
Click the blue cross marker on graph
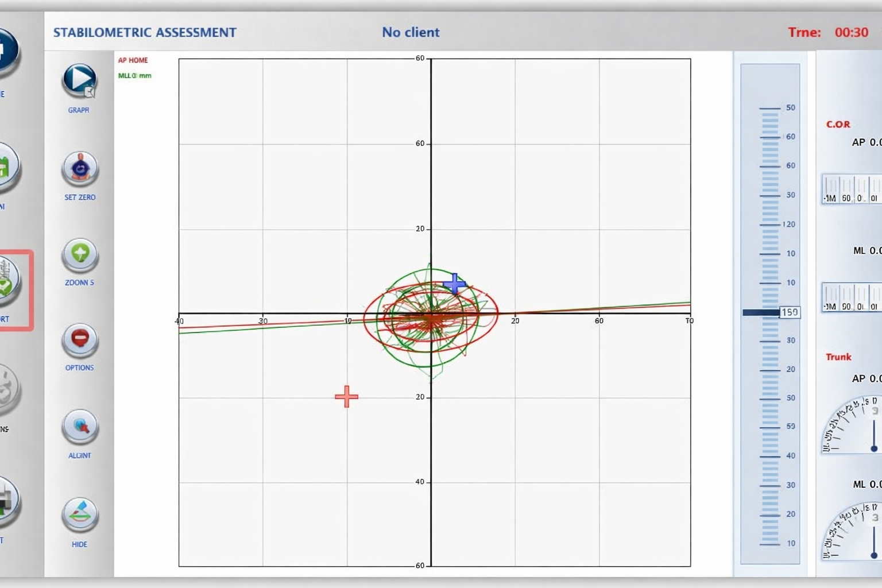coord(455,284)
